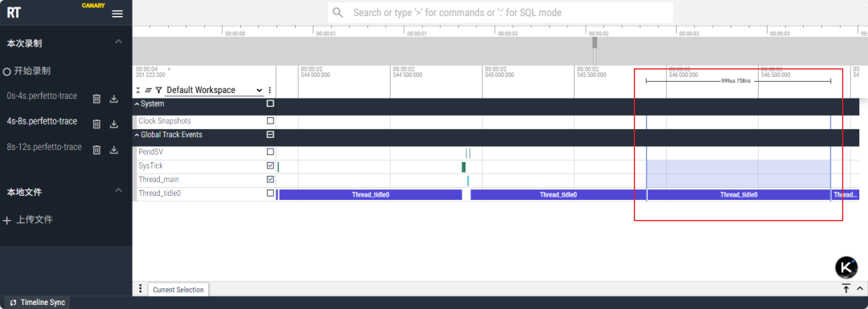Image resolution: width=868 pixels, height=309 pixels.
Task: Click the Timeline Sync refresh icon
Action: [13, 303]
